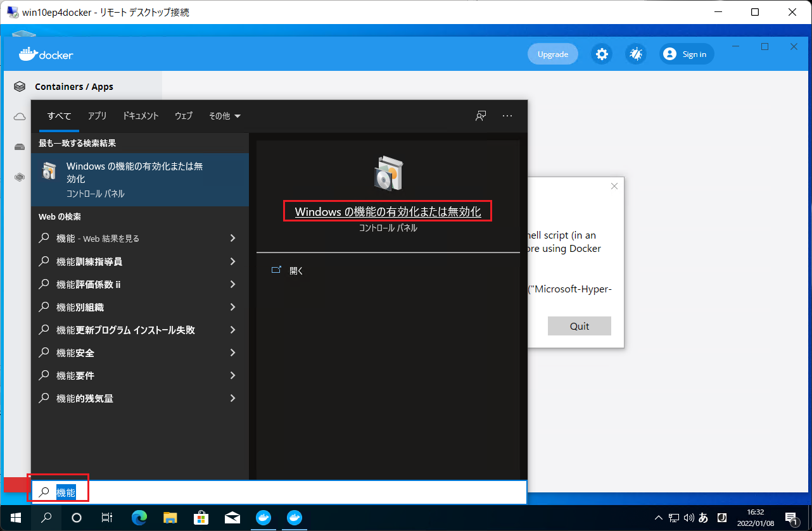Click 開く to open Windows features panel
The image size is (812, 531).
tap(295, 270)
